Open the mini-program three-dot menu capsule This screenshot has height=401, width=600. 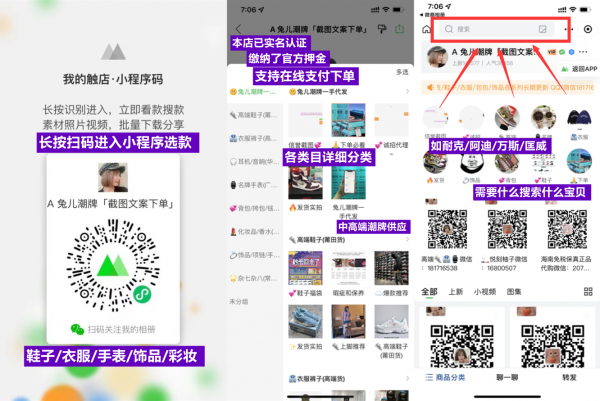[x=569, y=29]
